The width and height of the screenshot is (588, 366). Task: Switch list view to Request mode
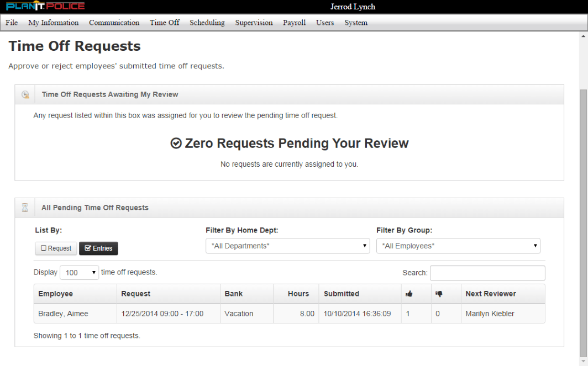tap(55, 248)
